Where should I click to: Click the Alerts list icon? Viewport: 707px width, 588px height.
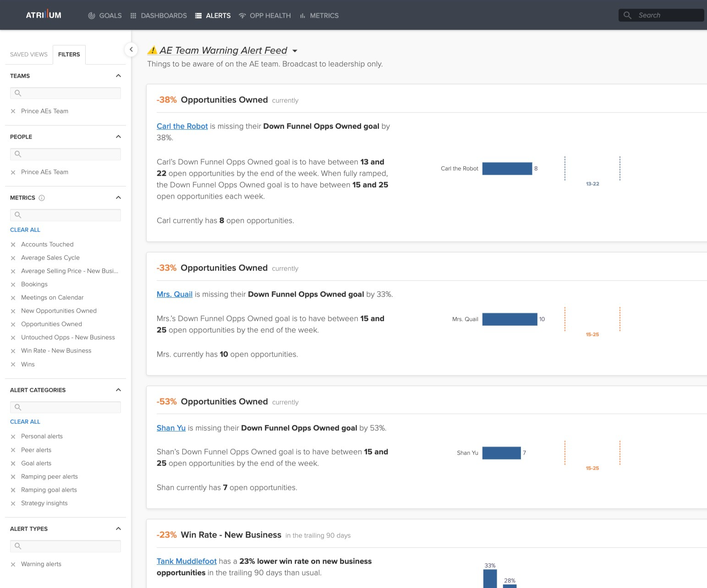click(198, 16)
